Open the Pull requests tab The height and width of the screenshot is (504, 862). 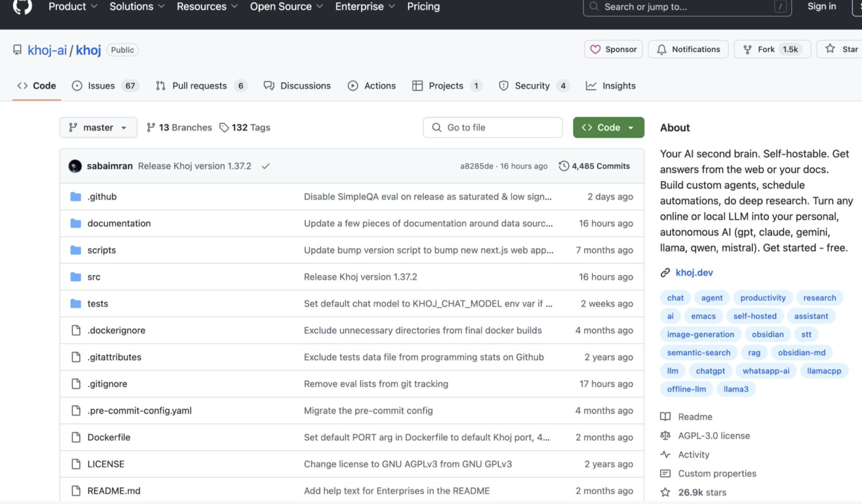click(201, 86)
